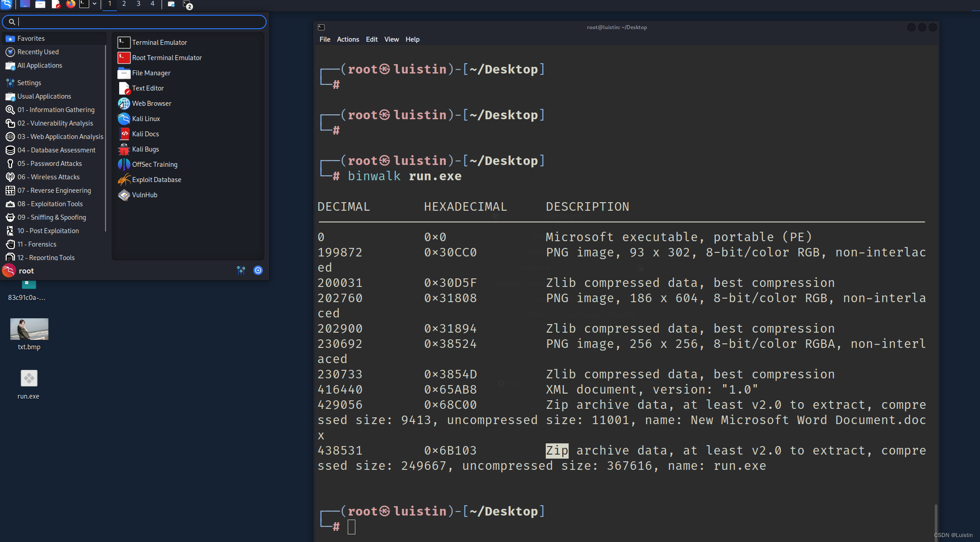Launch the Exploit Database
The image size is (980, 542).
click(x=156, y=179)
